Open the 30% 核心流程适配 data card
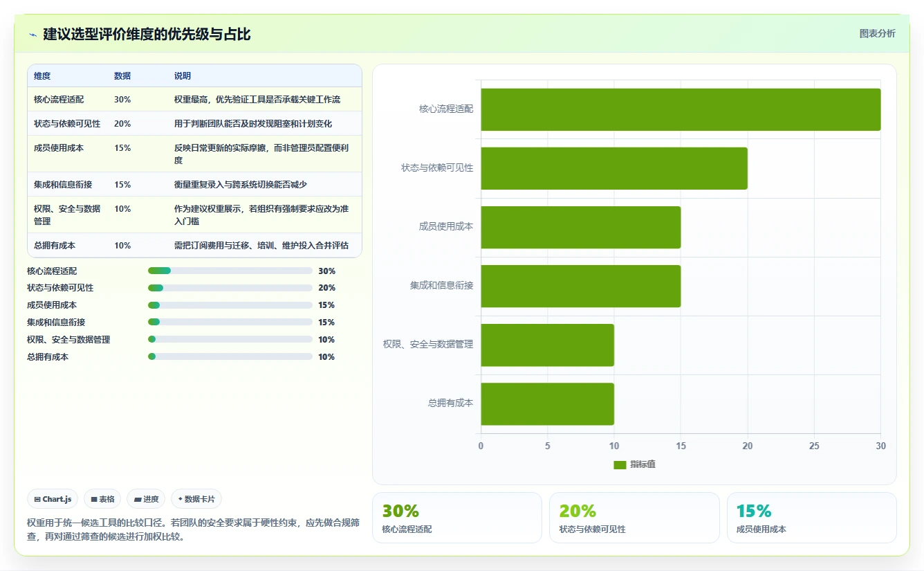The height and width of the screenshot is (571, 924). (x=457, y=518)
